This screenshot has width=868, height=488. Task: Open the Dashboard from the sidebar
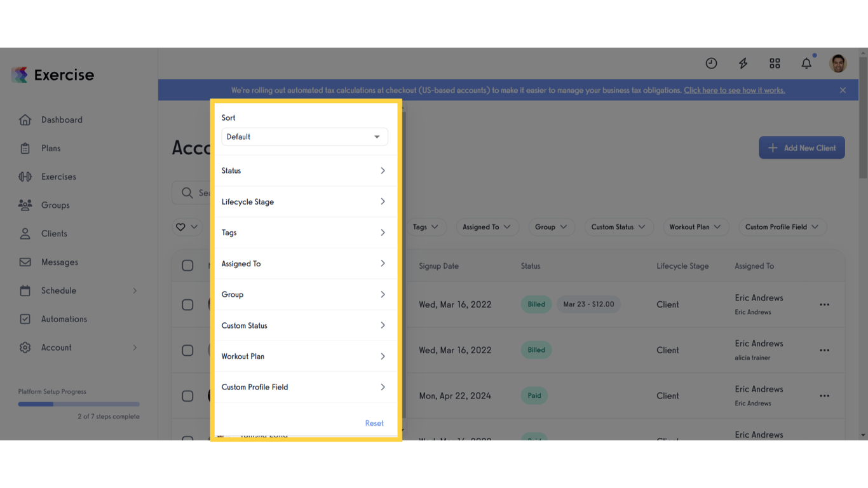pos(62,119)
